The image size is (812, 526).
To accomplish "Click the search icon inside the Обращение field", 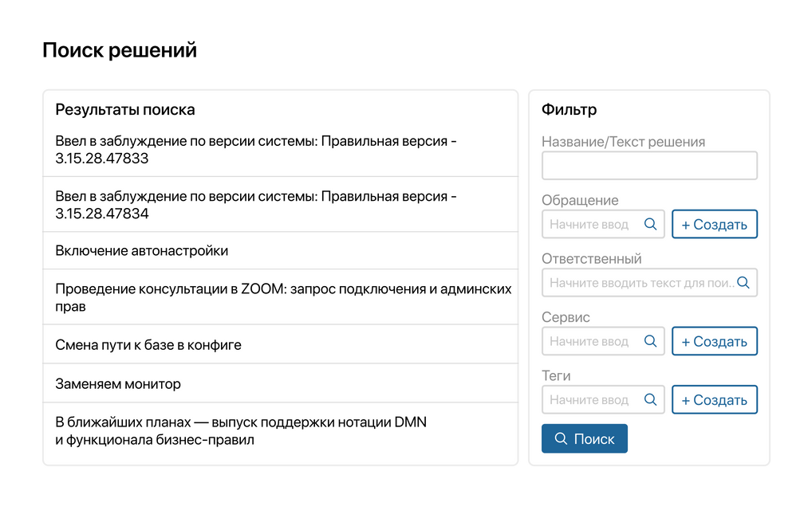I will (x=650, y=224).
